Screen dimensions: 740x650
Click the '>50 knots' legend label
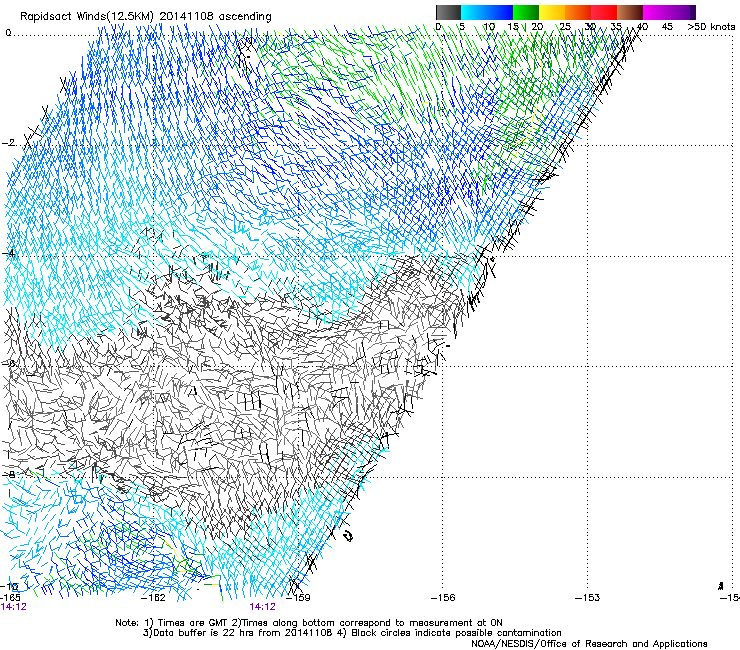711,26
